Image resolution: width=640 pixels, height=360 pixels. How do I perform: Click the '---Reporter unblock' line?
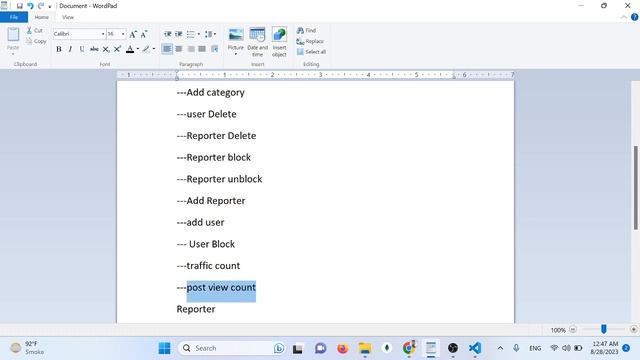tap(220, 179)
